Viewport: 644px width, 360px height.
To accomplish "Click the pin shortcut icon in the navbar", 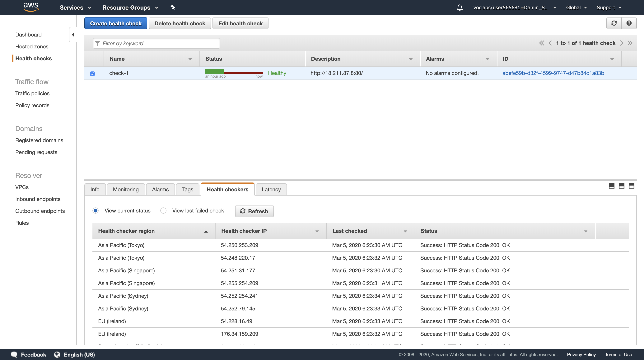I will [173, 7].
